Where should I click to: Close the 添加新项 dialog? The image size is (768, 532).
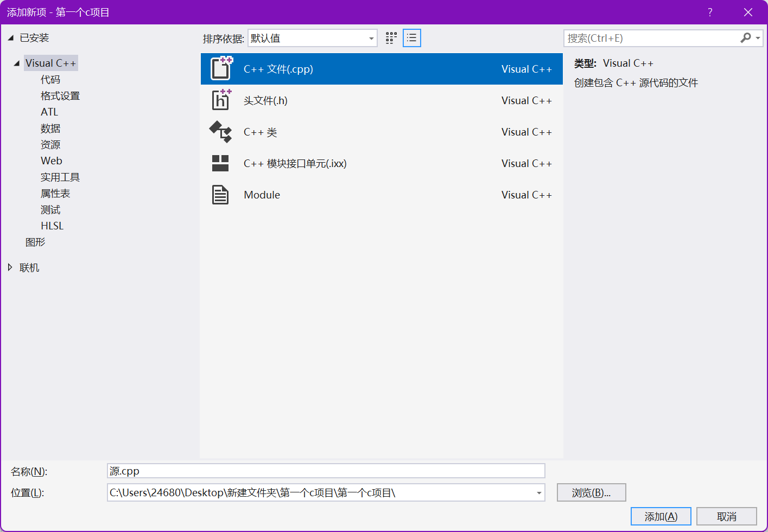click(748, 12)
